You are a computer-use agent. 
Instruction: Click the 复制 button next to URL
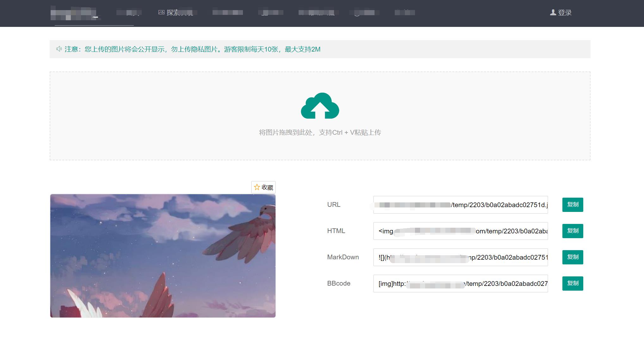pos(572,205)
